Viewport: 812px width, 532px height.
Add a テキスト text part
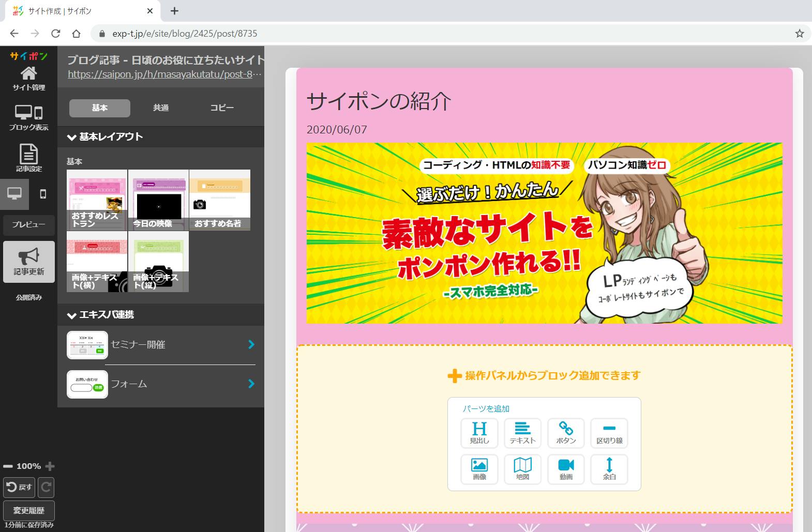(x=522, y=433)
